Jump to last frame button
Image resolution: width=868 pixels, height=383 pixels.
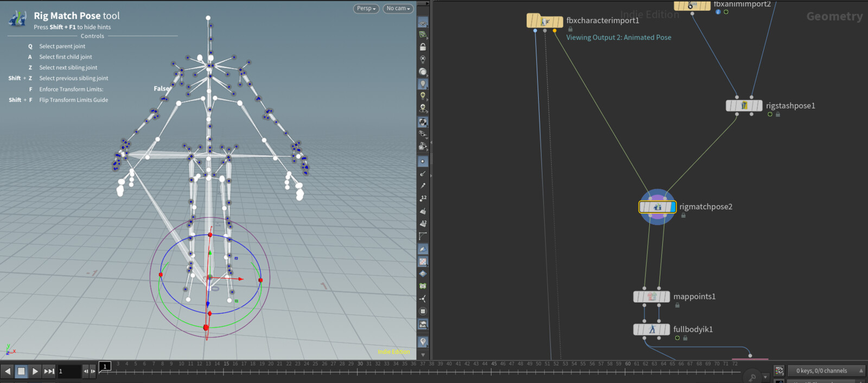click(49, 371)
